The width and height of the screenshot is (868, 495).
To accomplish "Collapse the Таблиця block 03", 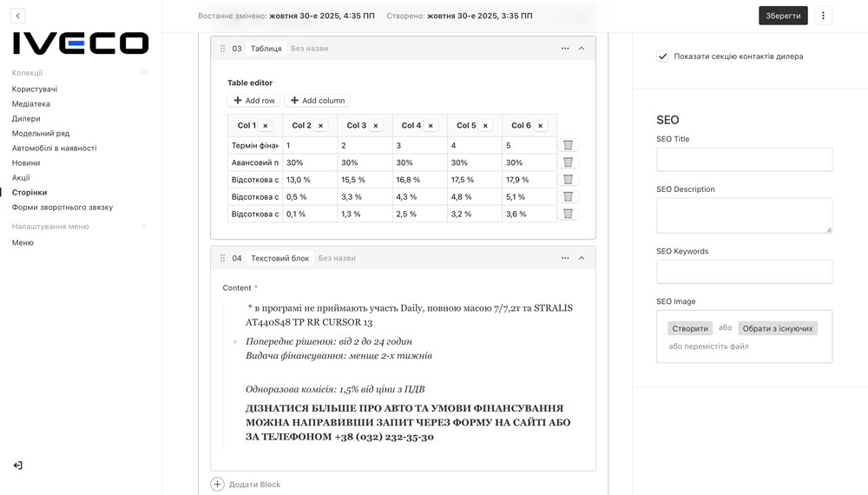I will tap(582, 49).
